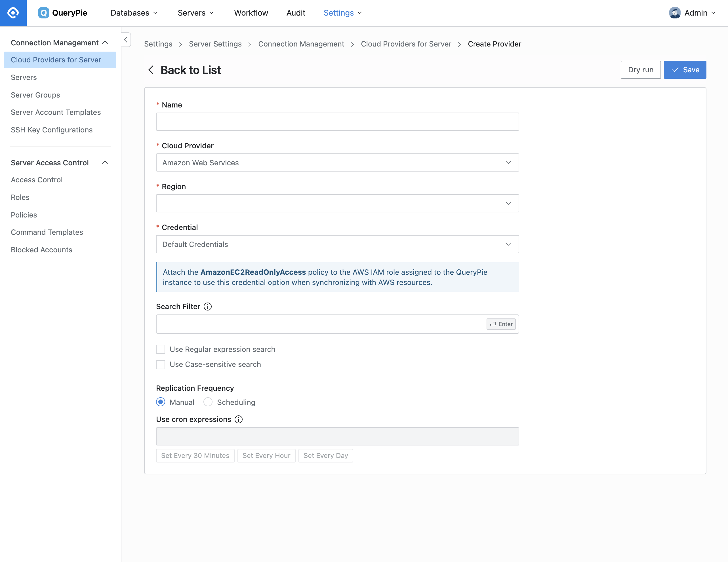Click the QueryPie Q brand icon

(x=43, y=13)
